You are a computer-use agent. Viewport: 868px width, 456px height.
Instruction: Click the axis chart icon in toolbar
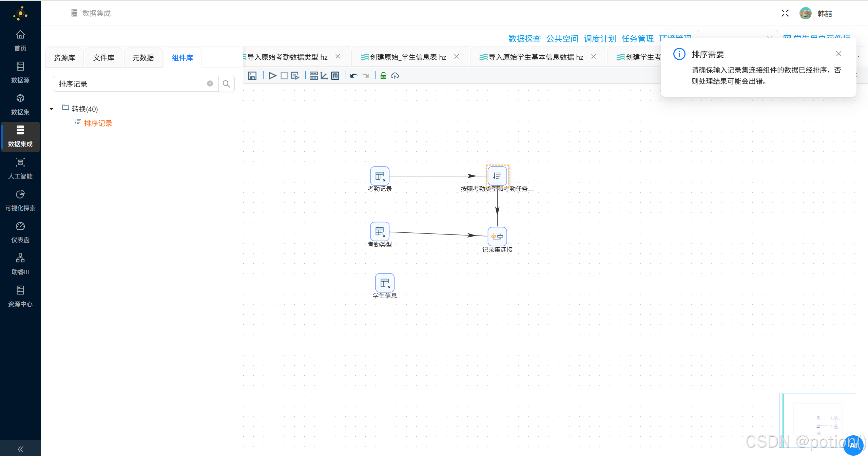tap(324, 76)
